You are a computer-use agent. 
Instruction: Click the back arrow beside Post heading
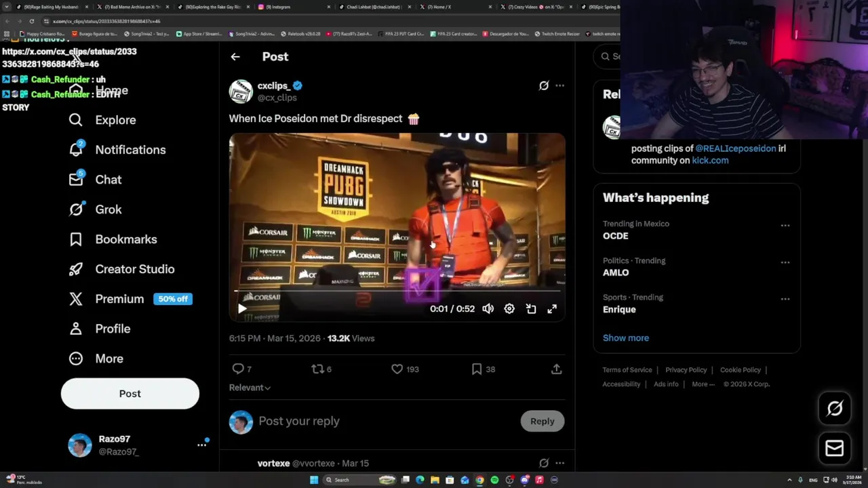point(235,57)
